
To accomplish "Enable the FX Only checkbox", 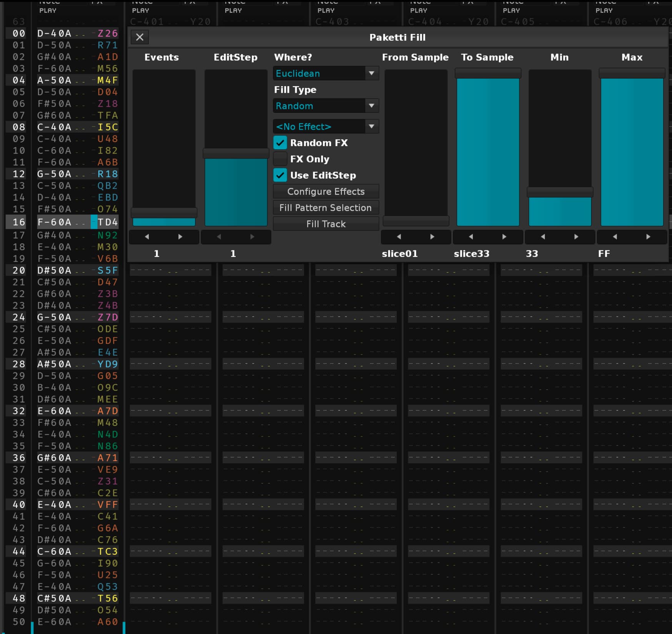I will click(280, 159).
